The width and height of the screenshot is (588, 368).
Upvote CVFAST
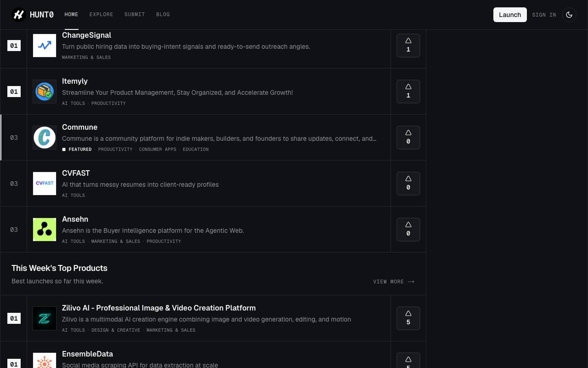pos(408,184)
